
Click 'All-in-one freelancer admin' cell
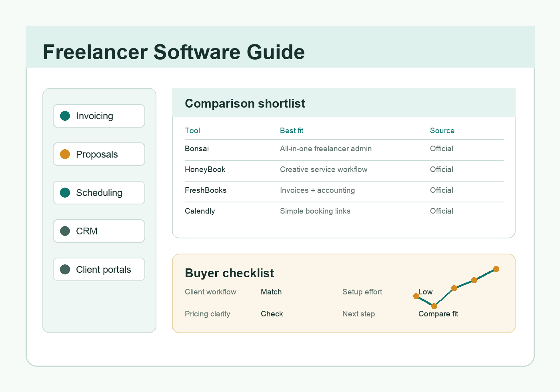click(x=326, y=149)
